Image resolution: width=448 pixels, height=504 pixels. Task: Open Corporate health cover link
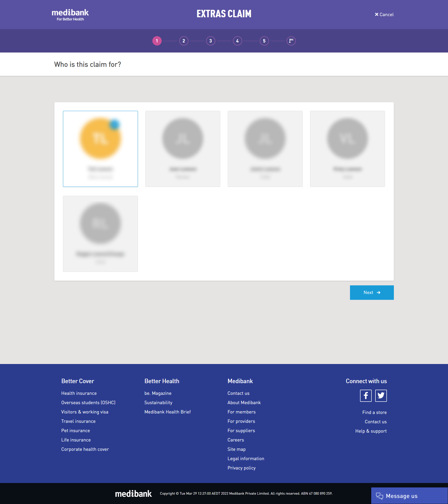85,449
